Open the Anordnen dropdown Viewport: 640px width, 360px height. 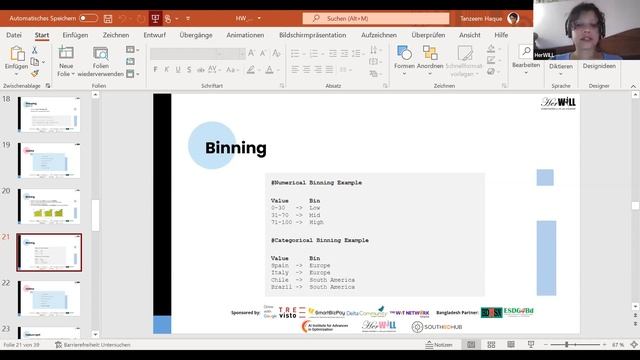point(430,60)
